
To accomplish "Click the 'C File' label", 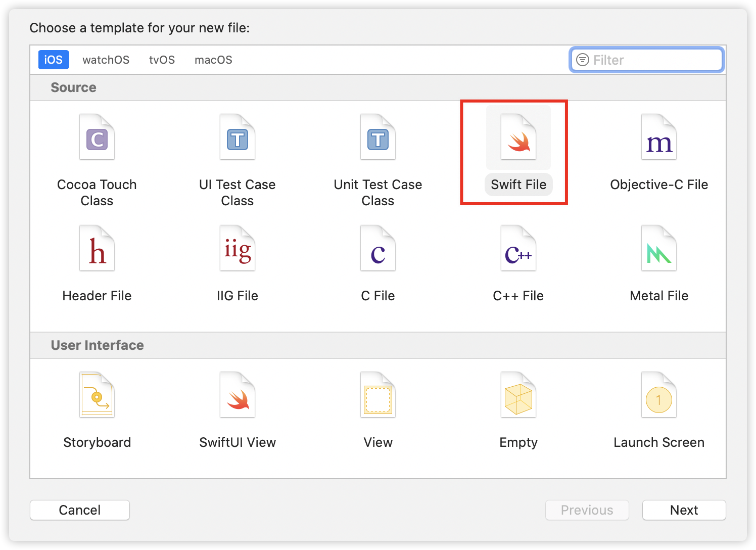I will pos(378,296).
